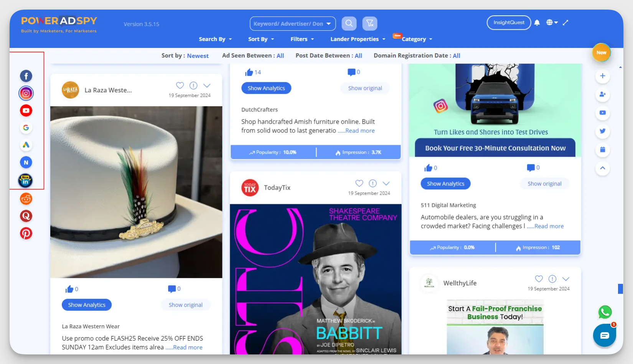This screenshot has height=364, width=633.
Task: Switch to YouTube ads in the sidebar
Action: click(26, 111)
